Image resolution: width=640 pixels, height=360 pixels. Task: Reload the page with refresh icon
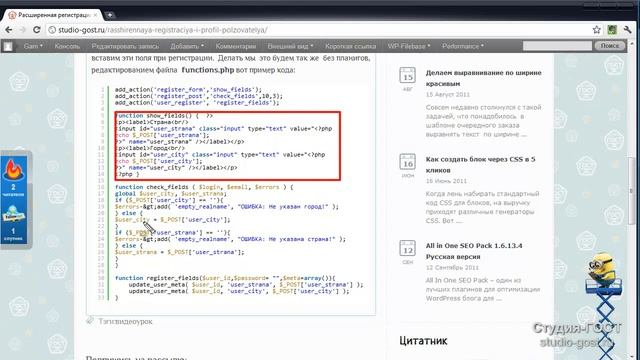pyautogui.click(x=37, y=30)
